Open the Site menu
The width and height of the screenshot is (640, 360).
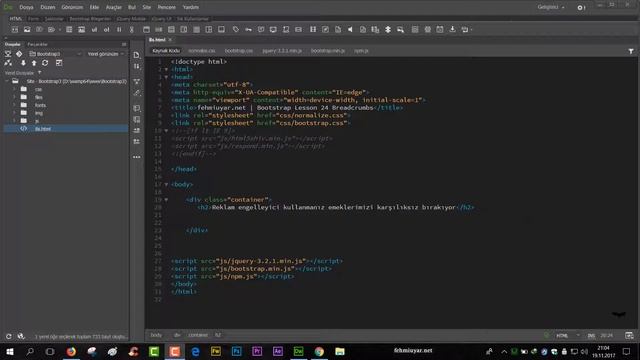click(147, 7)
